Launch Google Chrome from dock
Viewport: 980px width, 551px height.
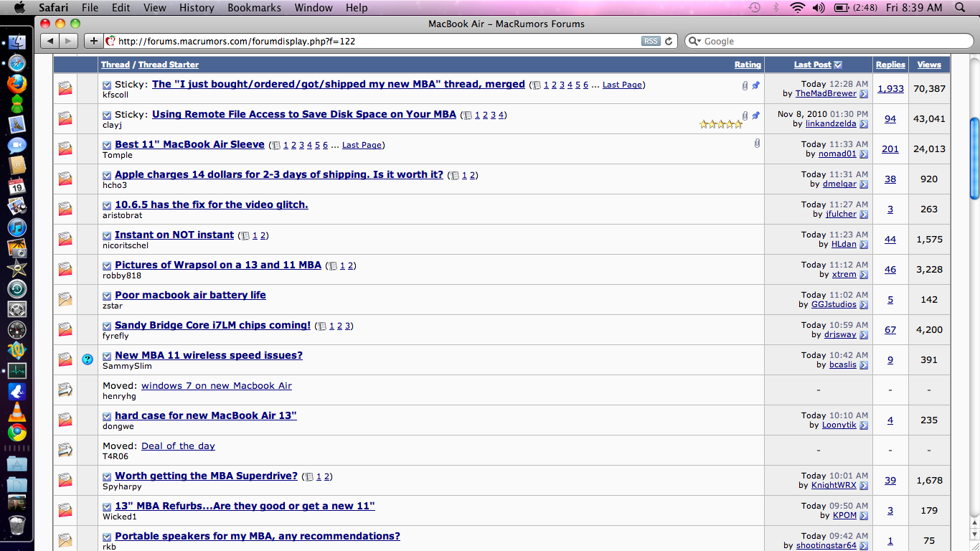[17, 433]
